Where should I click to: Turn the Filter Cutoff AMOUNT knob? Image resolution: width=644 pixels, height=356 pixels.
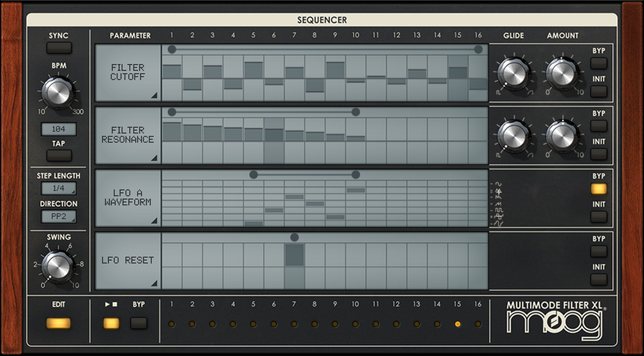point(563,74)
